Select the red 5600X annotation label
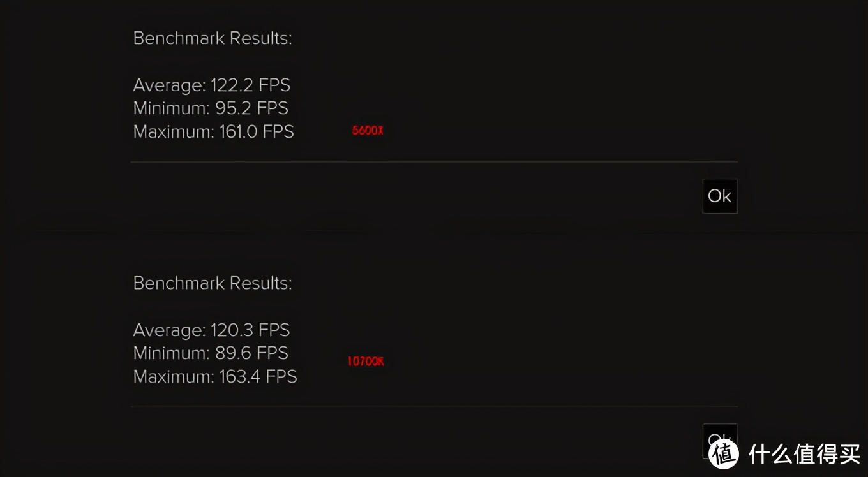The height and width of the screenshot is (477, 868). [368, 131]
